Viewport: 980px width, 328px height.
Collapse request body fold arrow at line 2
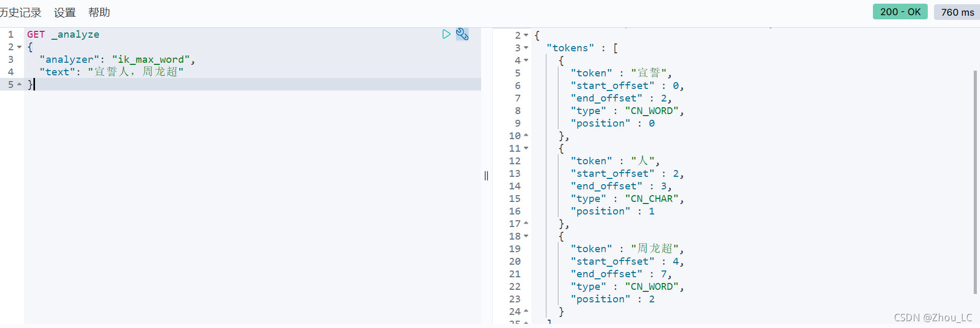[x=19, y=47]
